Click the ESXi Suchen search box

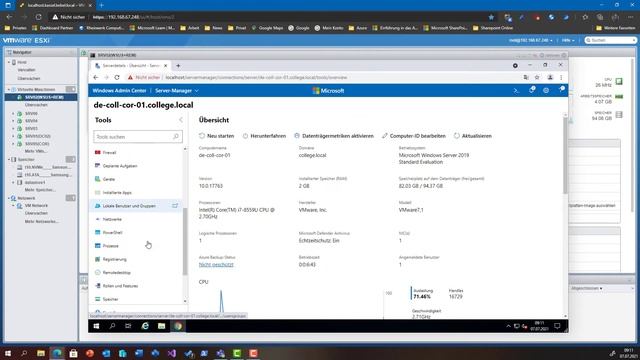click(610, 40)
